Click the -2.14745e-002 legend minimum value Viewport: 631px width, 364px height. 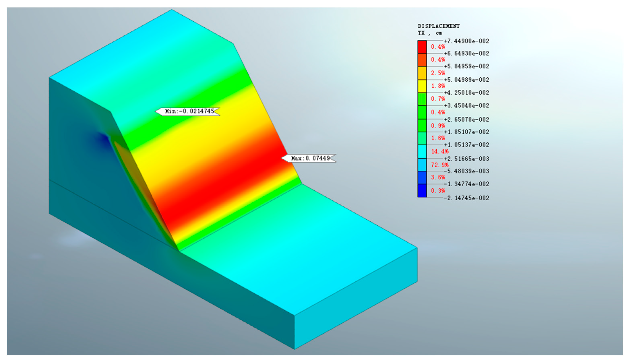point(466,198)
